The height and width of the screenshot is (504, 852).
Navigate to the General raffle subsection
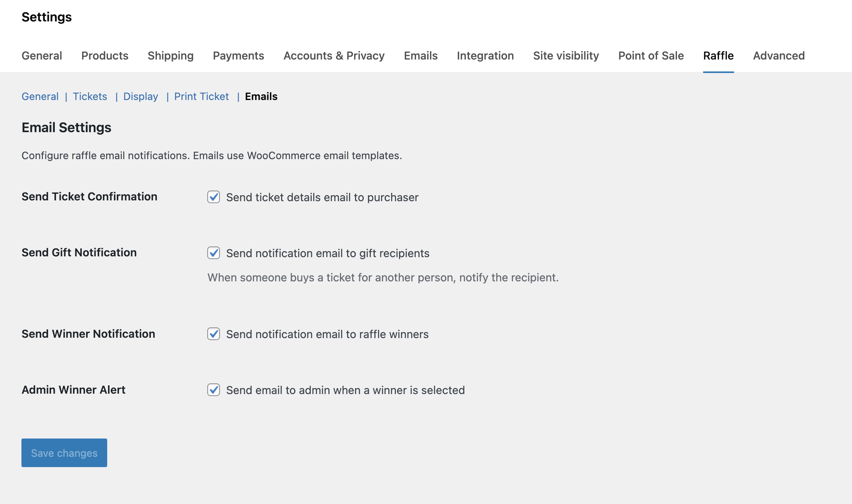tap(40, 96)
